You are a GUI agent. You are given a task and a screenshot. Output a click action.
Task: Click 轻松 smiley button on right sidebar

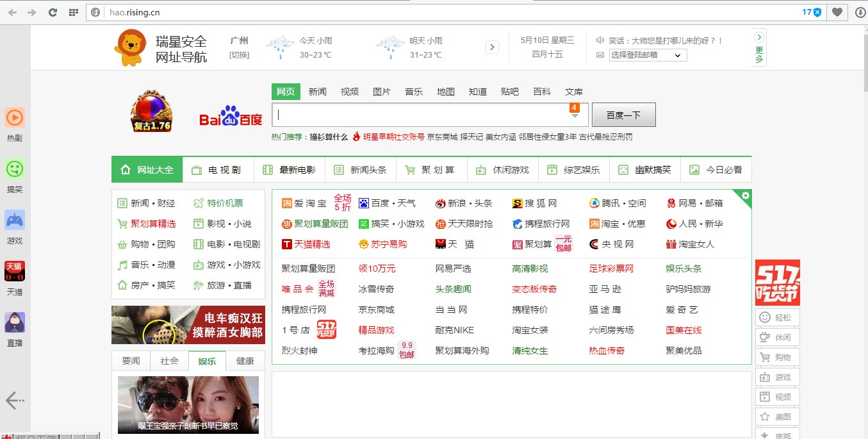[778, 317]
